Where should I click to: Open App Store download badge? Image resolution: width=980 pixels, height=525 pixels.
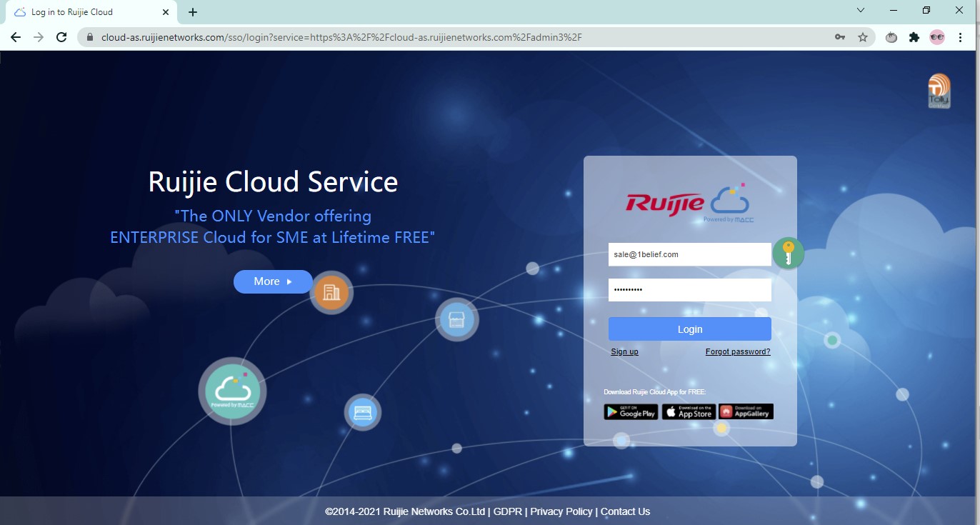(x=689, y=411)
